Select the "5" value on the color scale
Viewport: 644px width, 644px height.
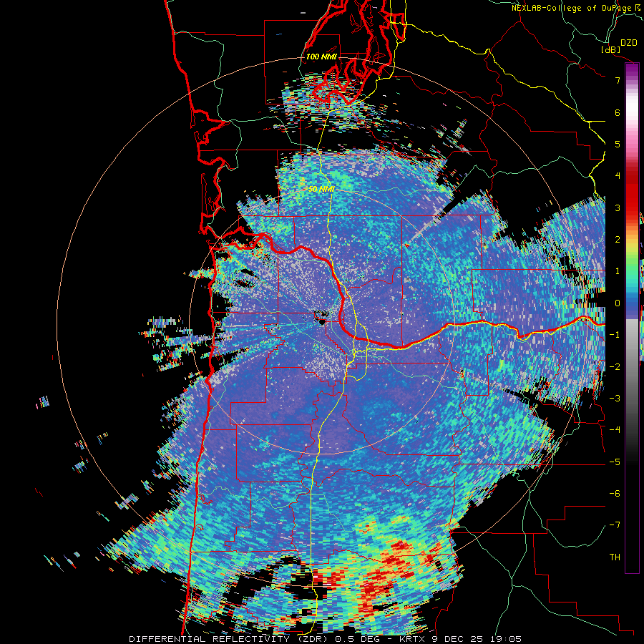pyautogui.click(x=618, y=144)
